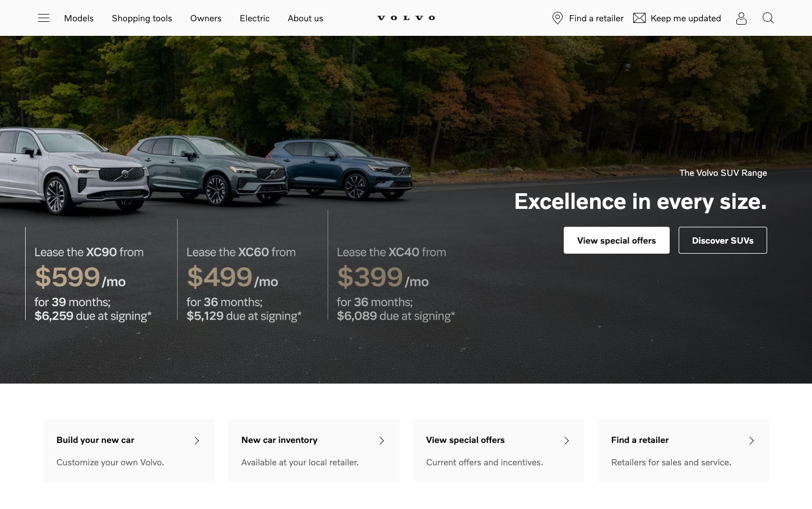This screenshot has height=509, width=812.
Task: Expand the Find a retailer card chevron
Action: (x=751, y=441)
